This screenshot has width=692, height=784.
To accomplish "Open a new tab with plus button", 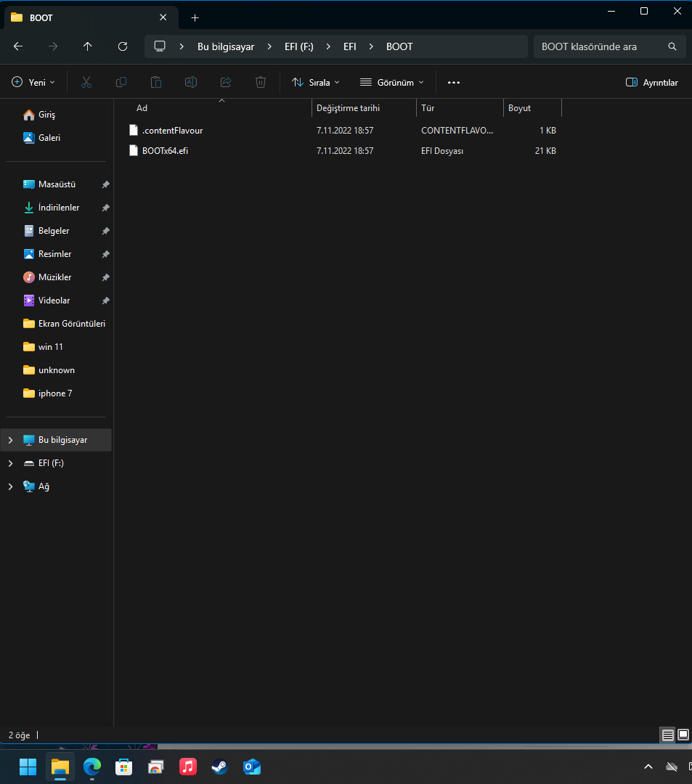I will 195,17.
